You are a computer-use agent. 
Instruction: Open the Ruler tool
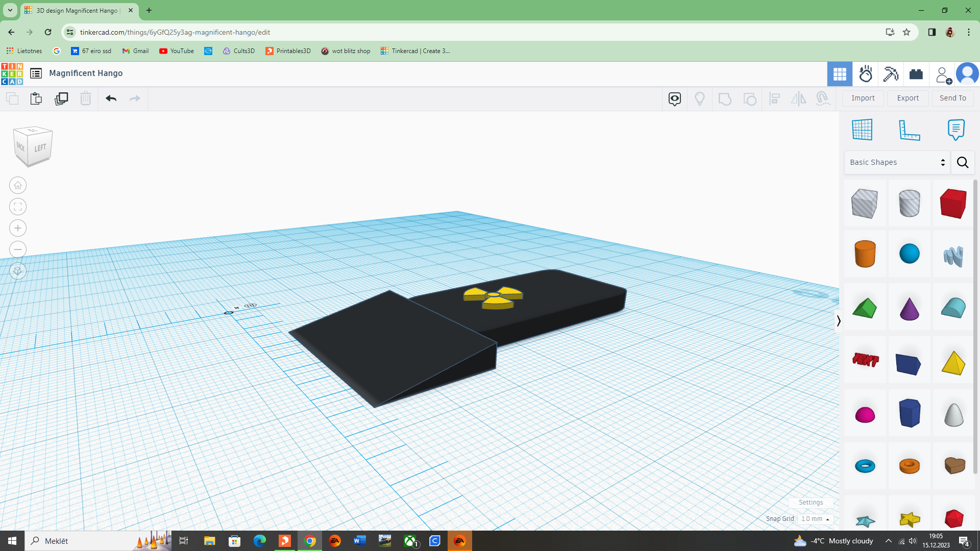tap(909, 130)
